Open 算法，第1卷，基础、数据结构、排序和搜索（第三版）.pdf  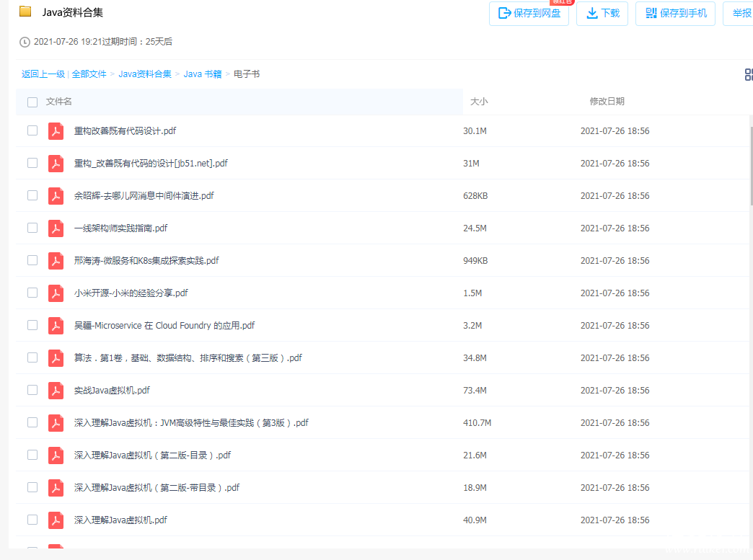(188, 358)
